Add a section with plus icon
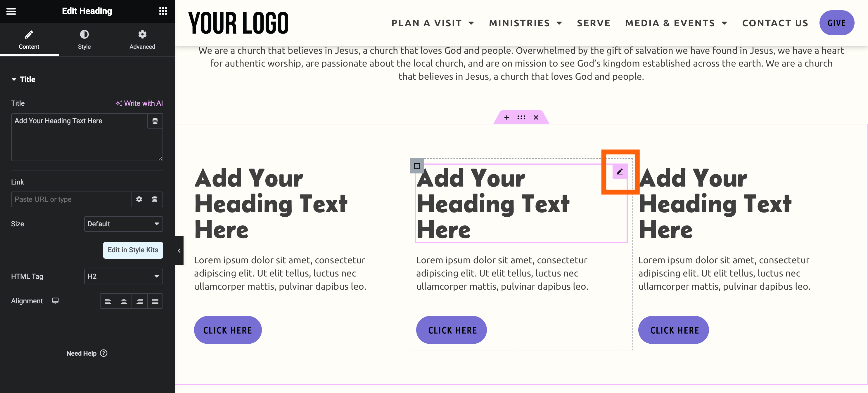 tap(506, 118)
